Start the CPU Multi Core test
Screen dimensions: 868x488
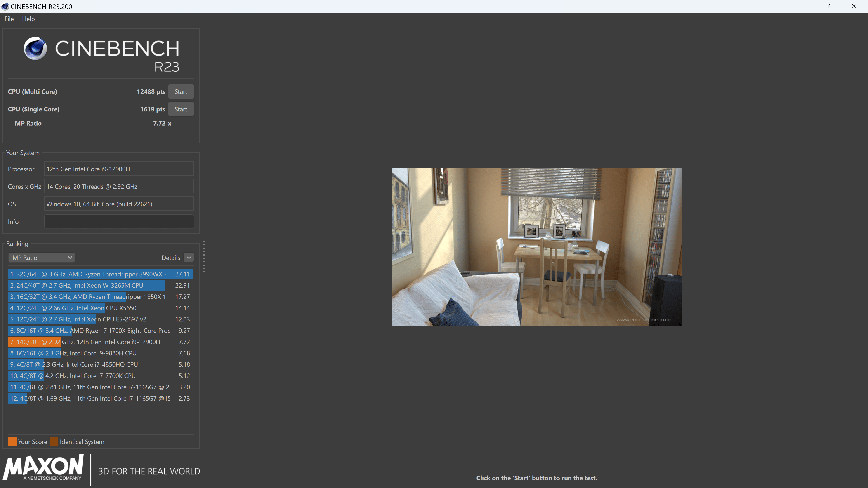coord(181,91)
